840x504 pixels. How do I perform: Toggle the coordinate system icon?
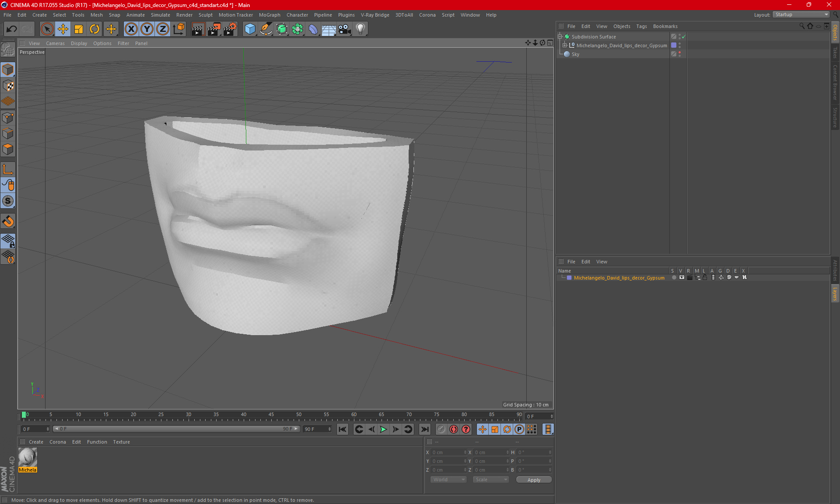pos(179,29)
